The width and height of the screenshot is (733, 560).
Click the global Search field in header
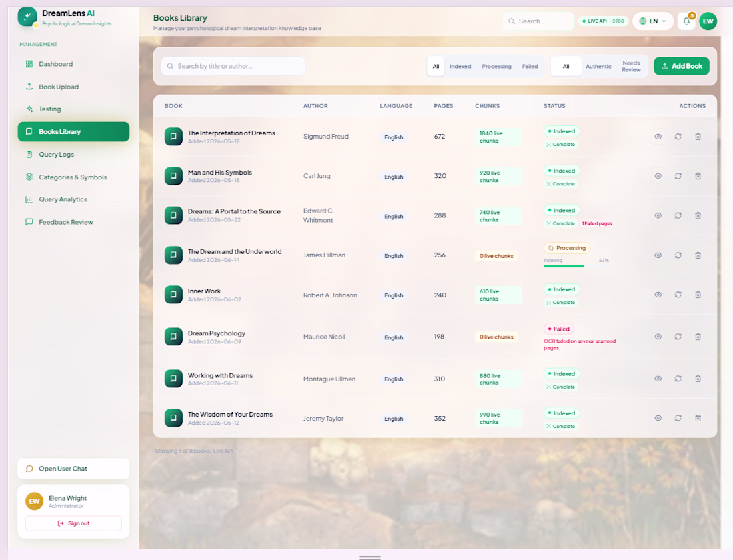(538, 21)
